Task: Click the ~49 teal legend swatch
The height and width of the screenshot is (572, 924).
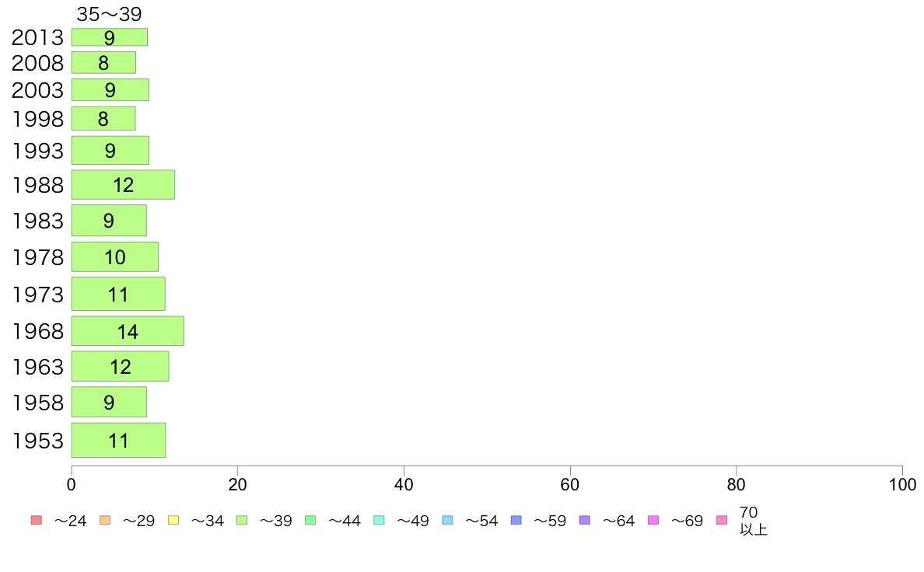Action: [x=379, y=520]
